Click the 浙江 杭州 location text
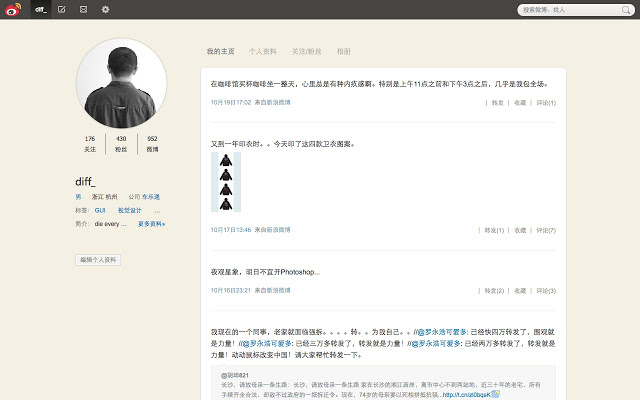This screenshot has height=400, width=640. click(x=104, y=197)
